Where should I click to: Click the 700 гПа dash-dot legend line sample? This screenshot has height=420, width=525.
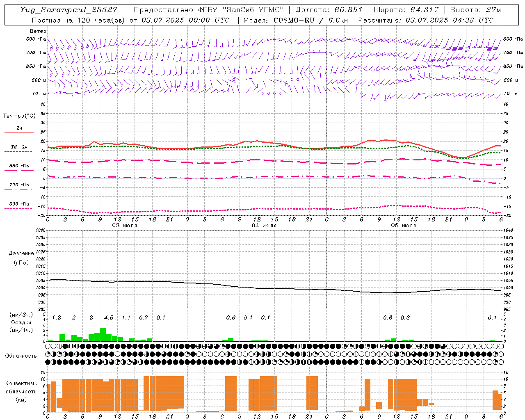19,189
